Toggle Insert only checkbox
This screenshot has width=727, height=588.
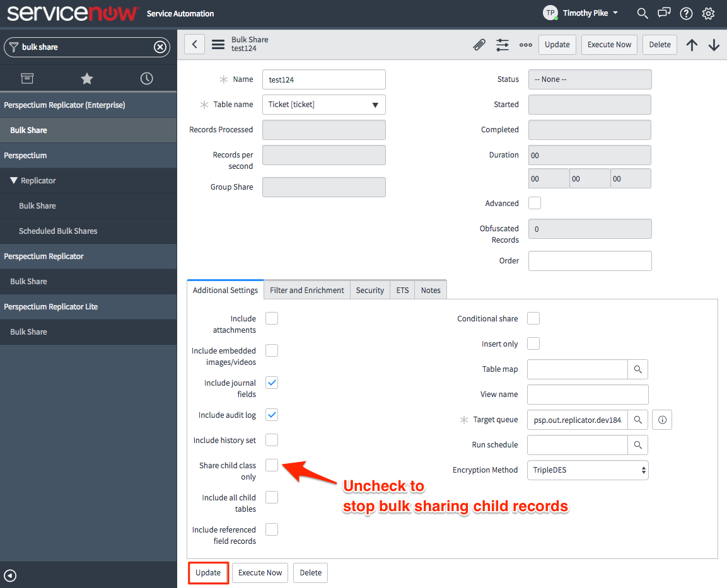[533, 343]
